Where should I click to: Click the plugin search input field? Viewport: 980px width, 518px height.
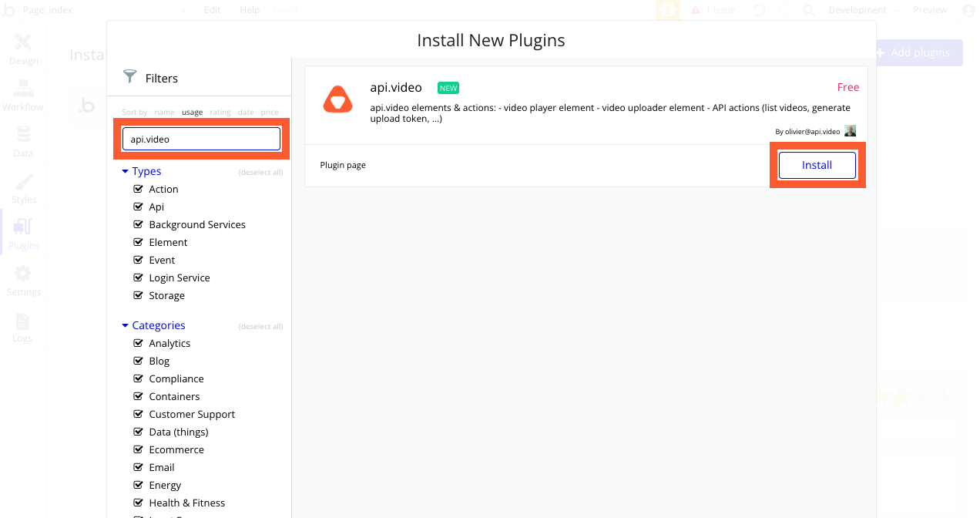pos(201,139)
